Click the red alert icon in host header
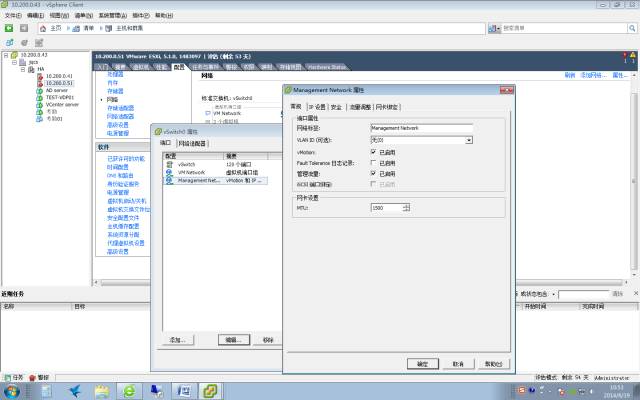Screen dimensions: 640x400 [625, 56]
